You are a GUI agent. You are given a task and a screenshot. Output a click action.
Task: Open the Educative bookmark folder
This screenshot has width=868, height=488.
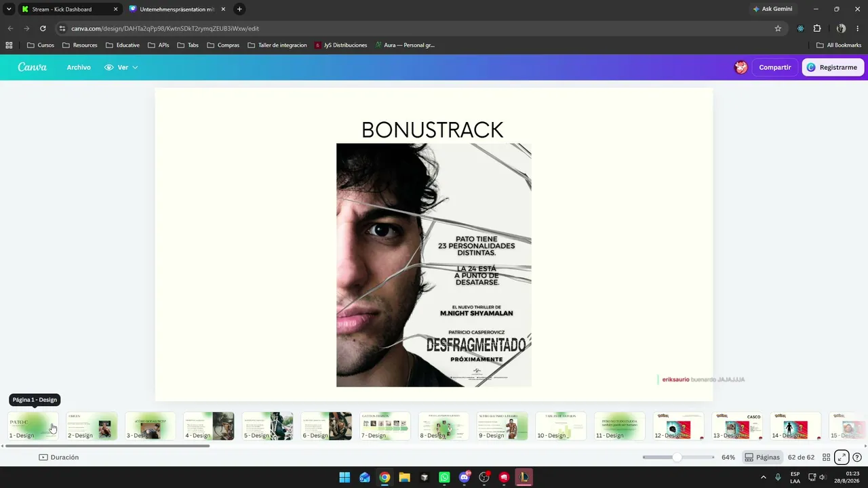[x=123, y=45]
